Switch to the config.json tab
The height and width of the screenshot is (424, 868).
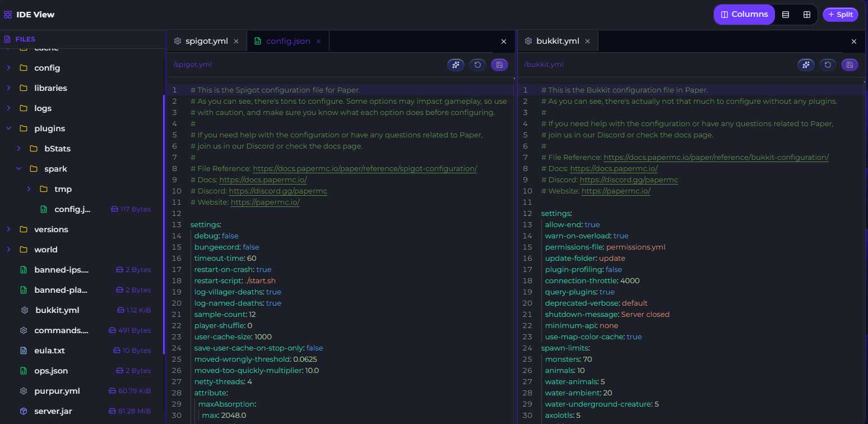coord(288,41)
